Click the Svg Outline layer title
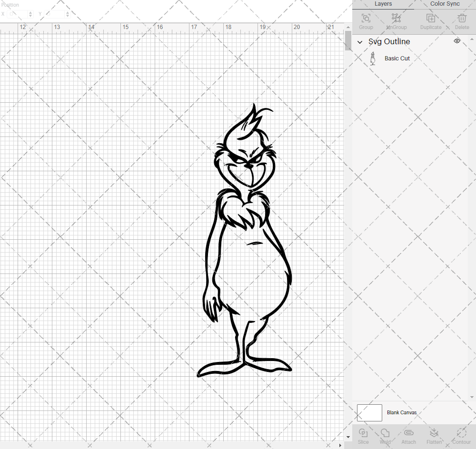 (x=389, y=41)
